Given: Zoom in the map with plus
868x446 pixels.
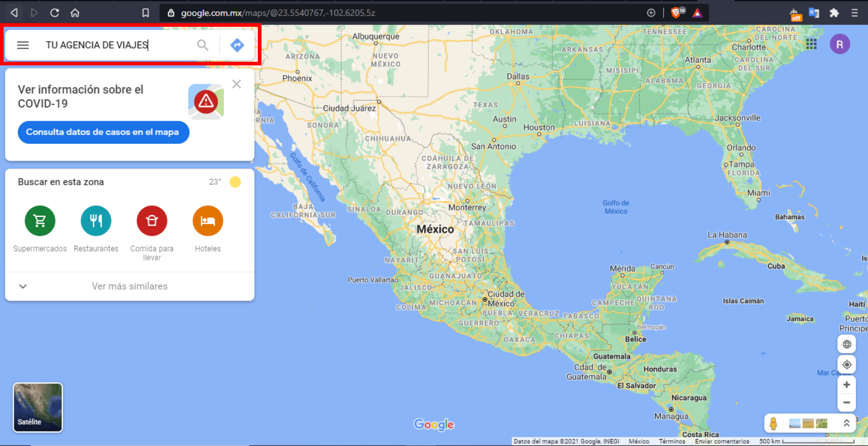Looking at the screenshot, I should 847,385.
